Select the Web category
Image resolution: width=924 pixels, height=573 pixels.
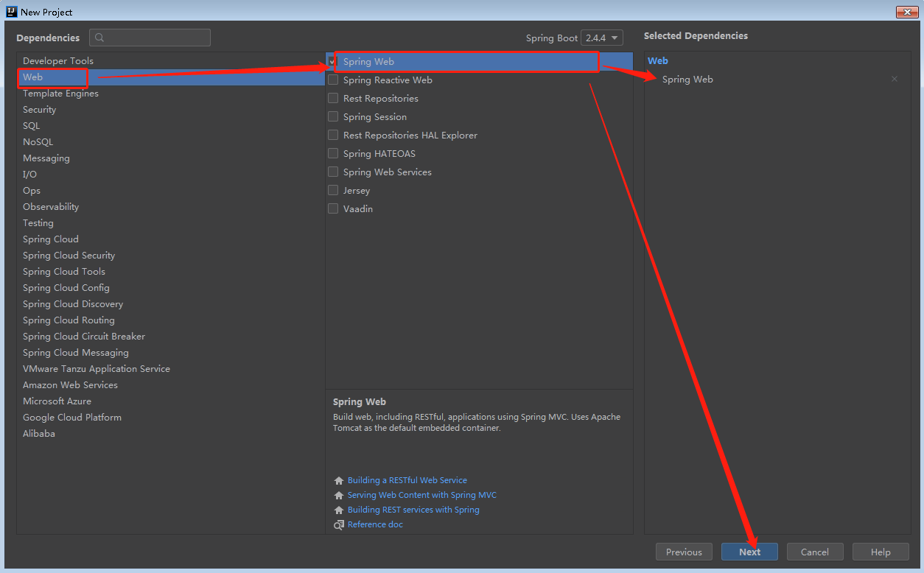point(170,77)
